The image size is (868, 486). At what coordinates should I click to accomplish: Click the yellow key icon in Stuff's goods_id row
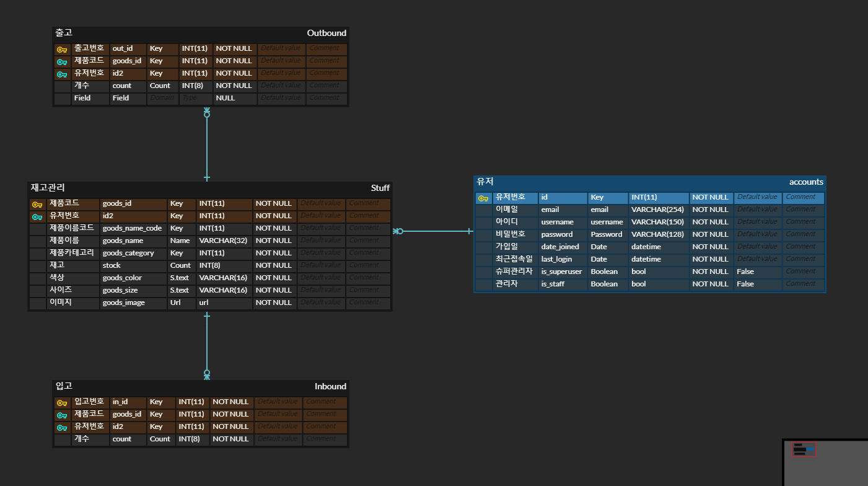37,204
